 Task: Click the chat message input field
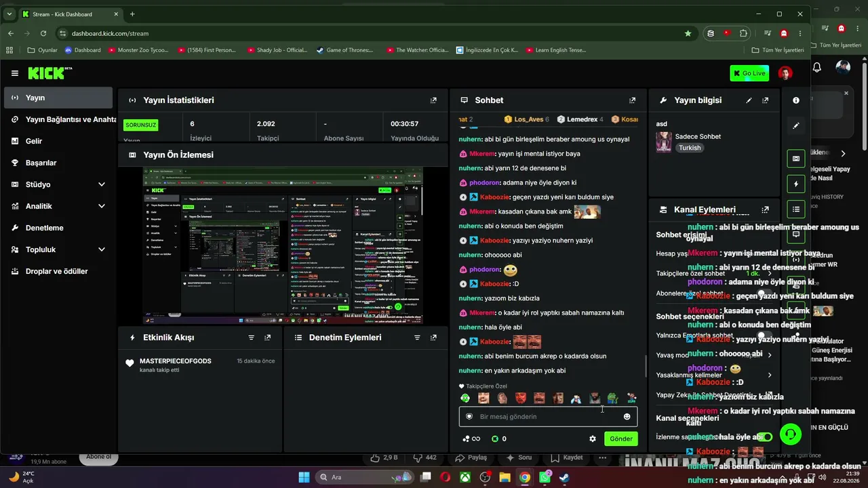[548, 417]
